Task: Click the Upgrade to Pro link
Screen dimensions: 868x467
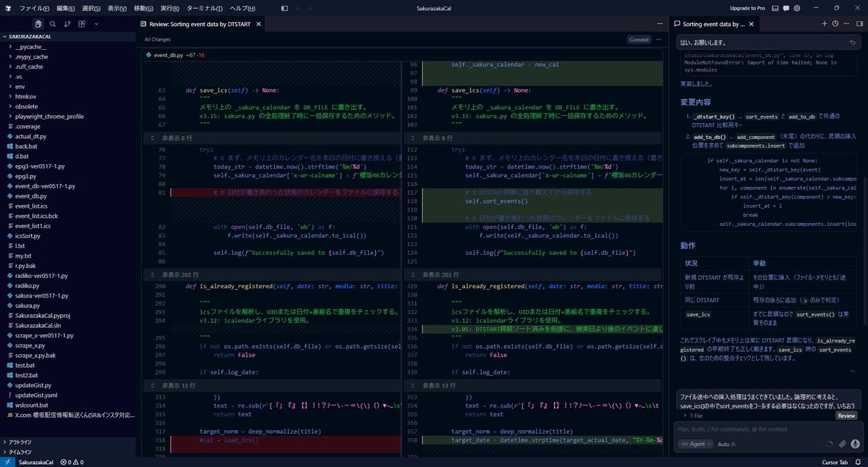Action: (748, 8)
